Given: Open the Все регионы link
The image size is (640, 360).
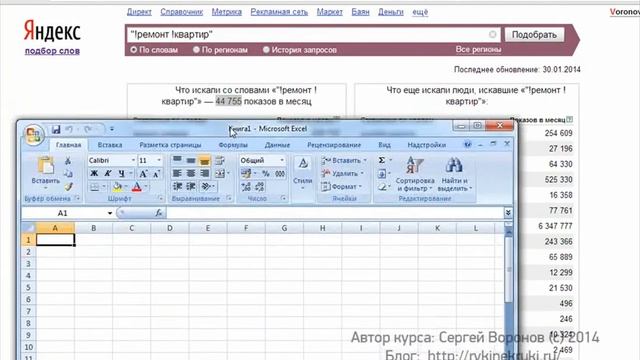Looking at the screenshot, I should pos(478,49).
